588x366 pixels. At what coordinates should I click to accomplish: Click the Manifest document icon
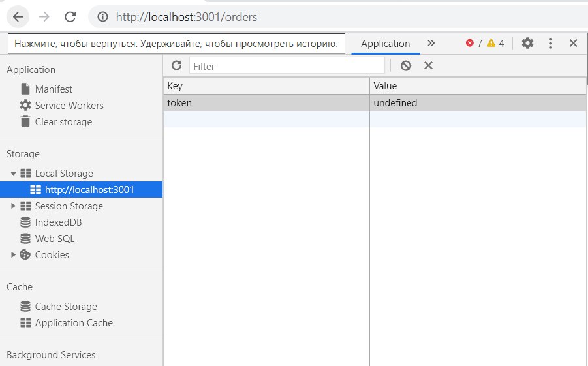click(25, 89)
